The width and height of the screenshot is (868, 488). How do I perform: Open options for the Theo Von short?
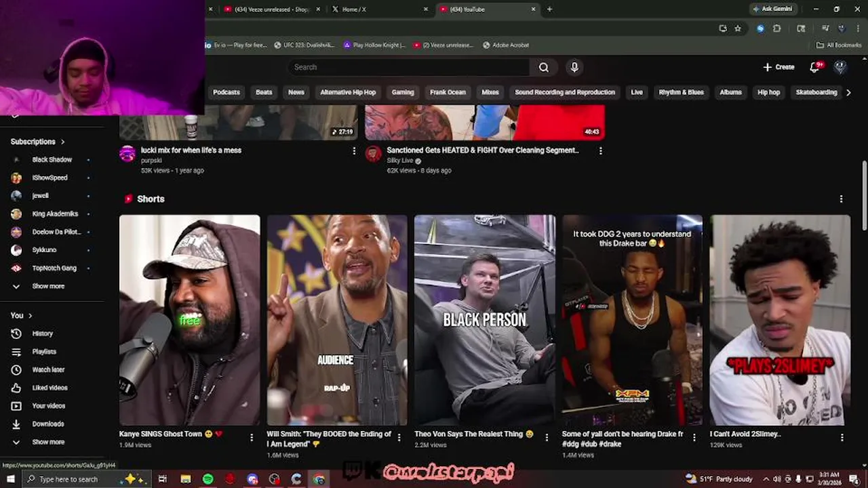click(x=547, y=438)
